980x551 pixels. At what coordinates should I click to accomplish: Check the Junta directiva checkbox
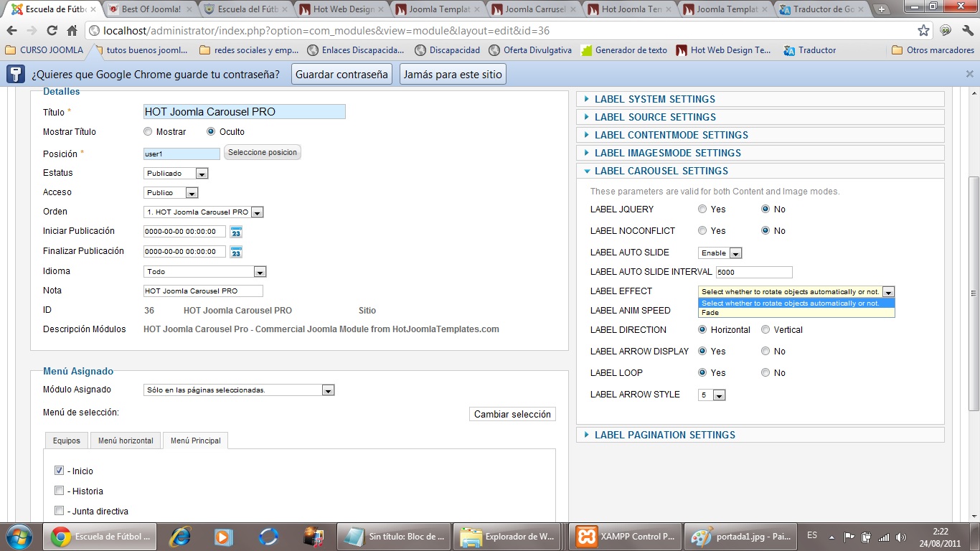coord(60,511)
